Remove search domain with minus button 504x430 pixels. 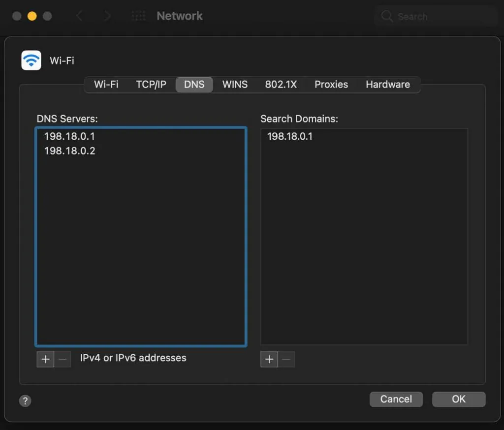pos(286,359)
